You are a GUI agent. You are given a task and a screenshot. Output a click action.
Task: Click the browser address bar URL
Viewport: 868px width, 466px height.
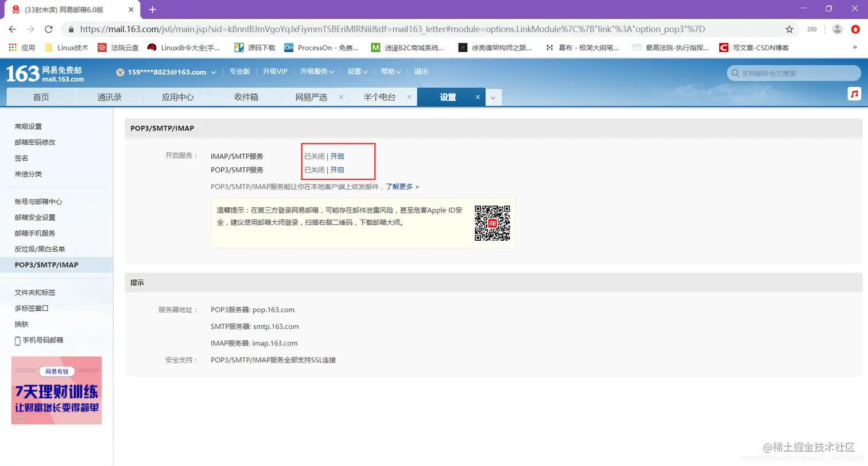click(392, 29)
